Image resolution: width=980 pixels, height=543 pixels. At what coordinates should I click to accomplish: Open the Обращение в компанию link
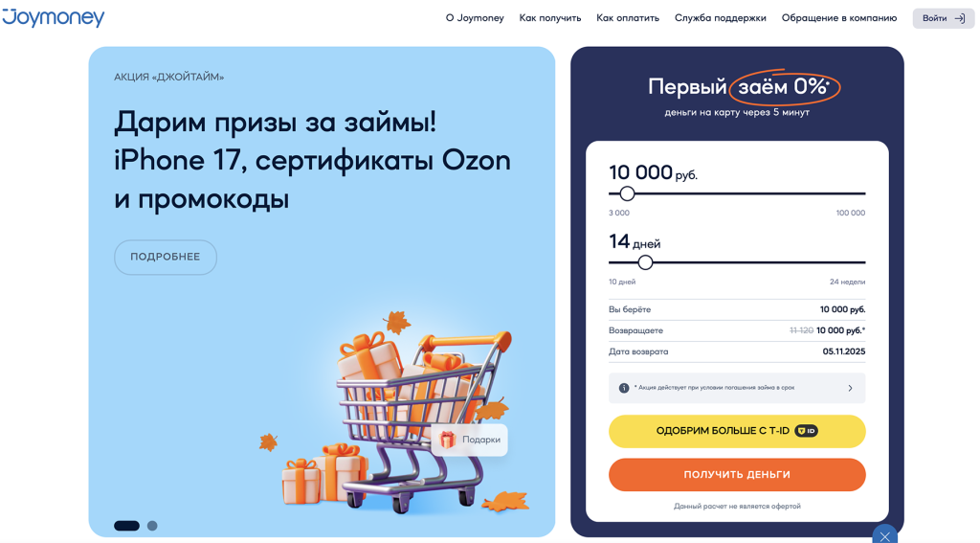pos(839,18)
